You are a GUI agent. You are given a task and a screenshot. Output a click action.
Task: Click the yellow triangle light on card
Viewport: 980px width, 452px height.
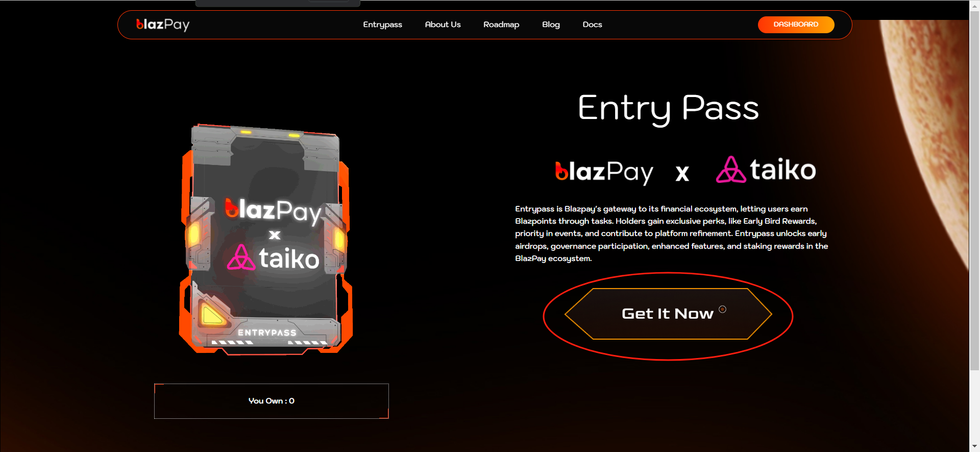[212, 315]
